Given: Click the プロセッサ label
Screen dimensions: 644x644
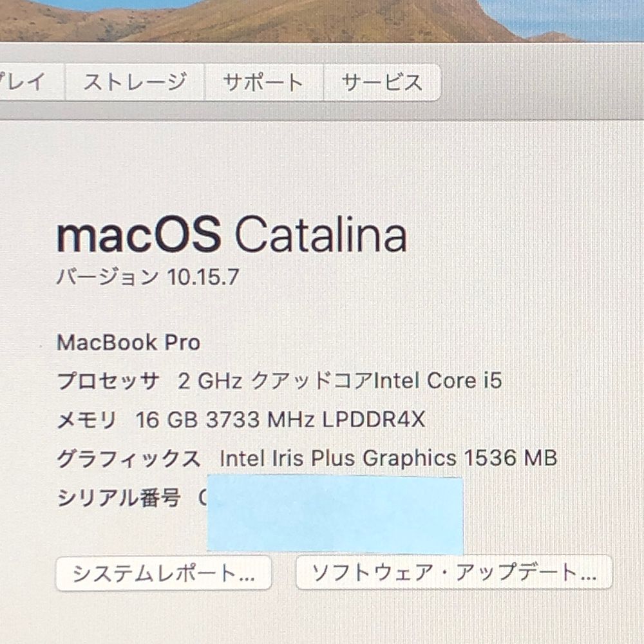Looking at the screenshot, I should point(108,381).
